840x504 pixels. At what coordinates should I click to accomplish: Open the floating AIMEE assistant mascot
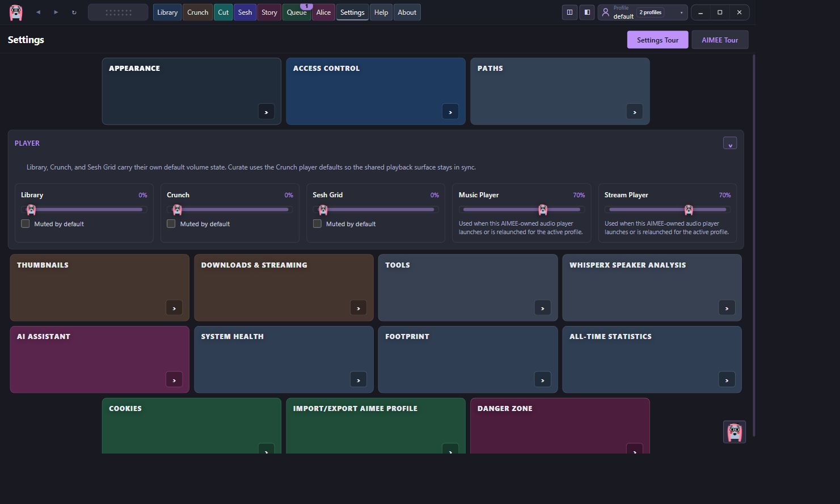pyautogui.click(x=735, y=432)
